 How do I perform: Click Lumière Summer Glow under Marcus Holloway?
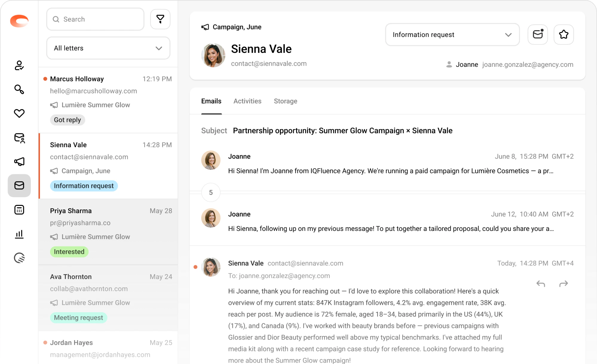(x=96, y=105)
